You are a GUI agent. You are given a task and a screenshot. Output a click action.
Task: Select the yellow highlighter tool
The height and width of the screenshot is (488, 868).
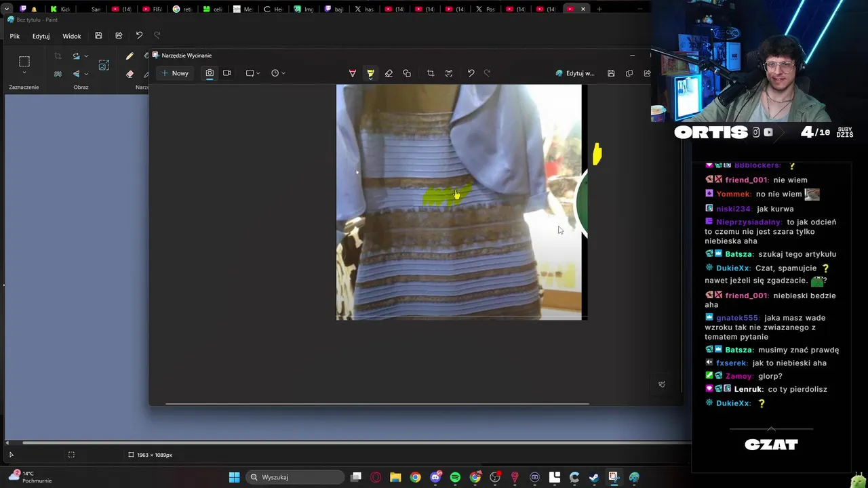pos(370,73)
